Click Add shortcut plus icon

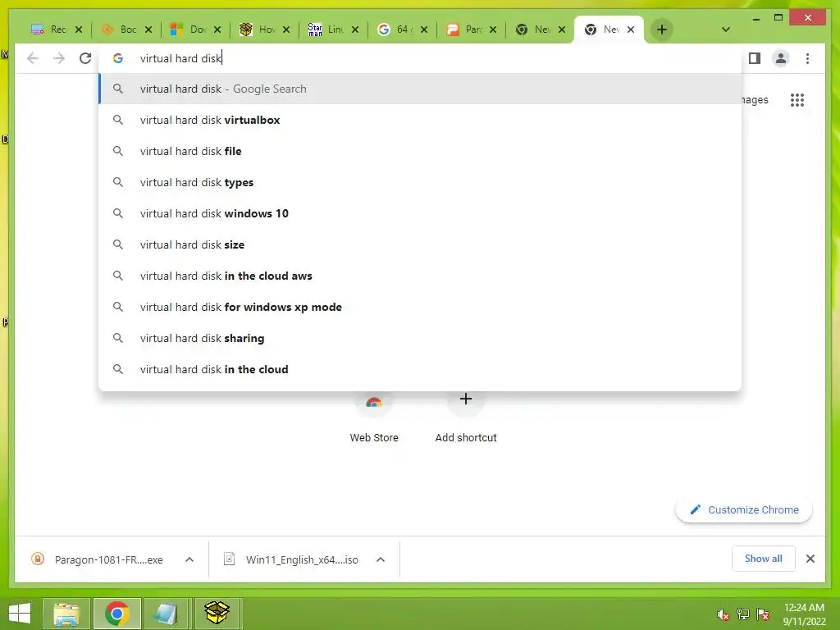pyautogui.click(x=466, y=399)
